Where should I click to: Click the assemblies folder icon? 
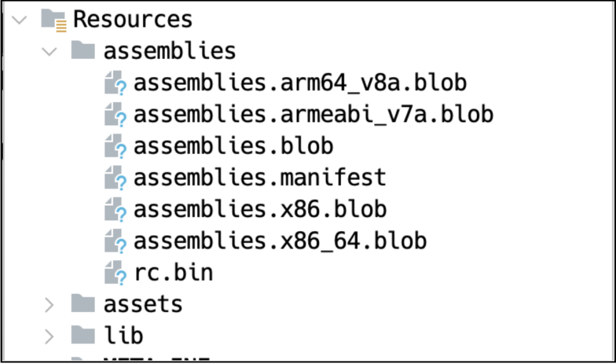83,51
